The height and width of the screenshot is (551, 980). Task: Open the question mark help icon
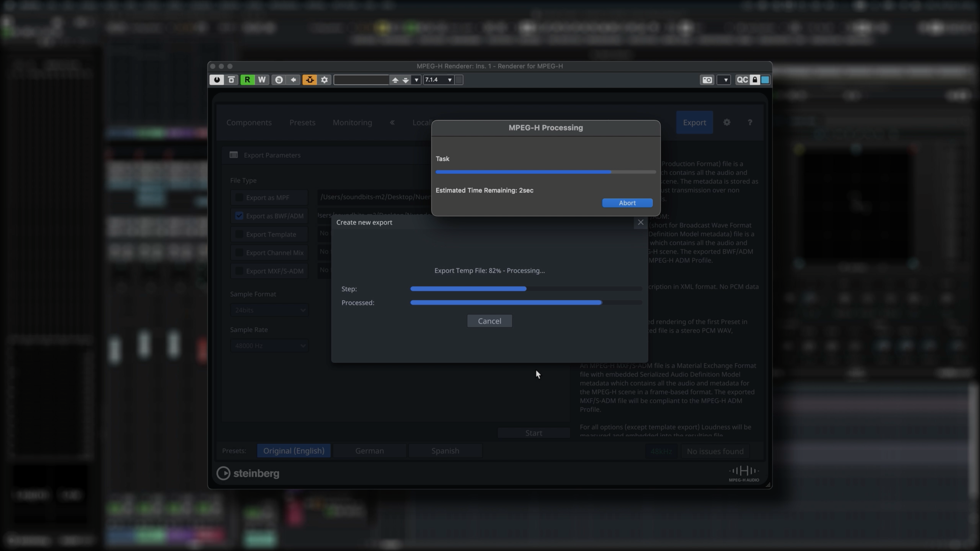(750, 123)
